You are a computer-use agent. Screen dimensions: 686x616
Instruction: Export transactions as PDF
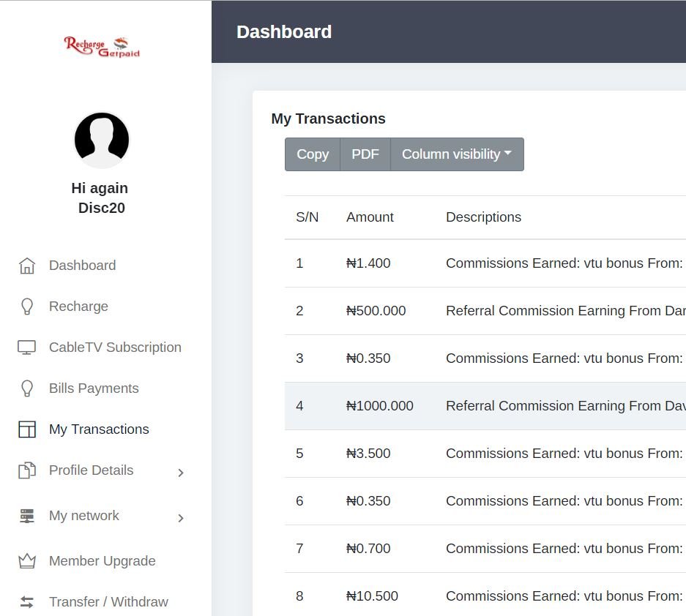click(x=365, y=154)
